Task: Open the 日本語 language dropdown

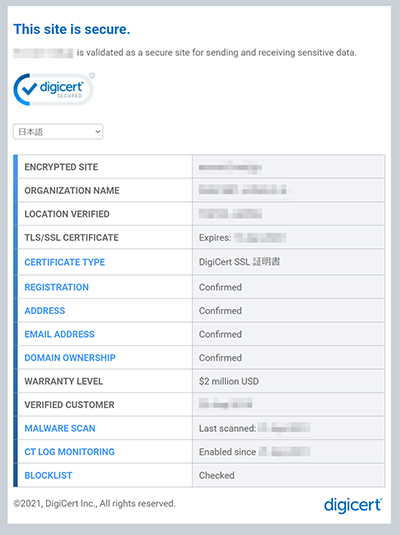Action: pyautogui.click(x=58, y=132)
